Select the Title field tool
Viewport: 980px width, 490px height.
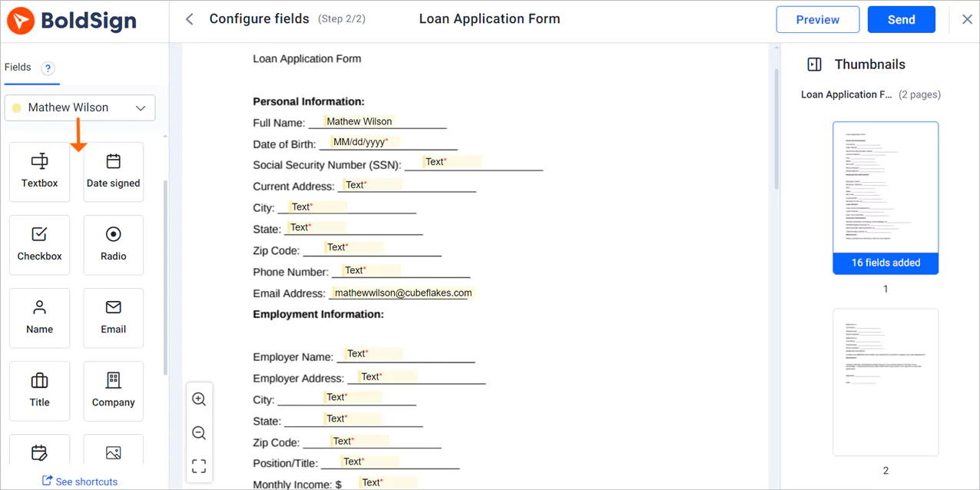coord(40,391)
